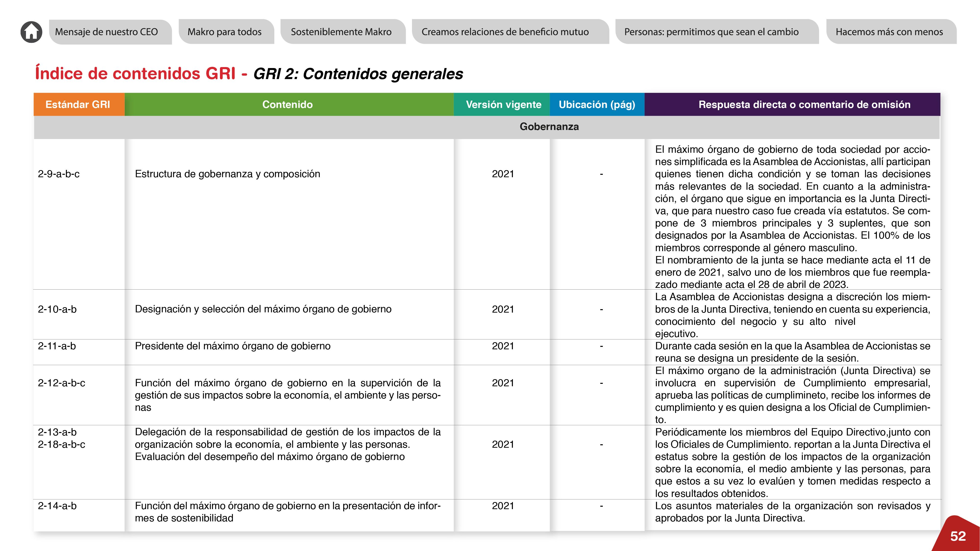980x551 pixels.
Task: Select Estructura de gobernanza y composición text
Action: [x=228, y=174]
